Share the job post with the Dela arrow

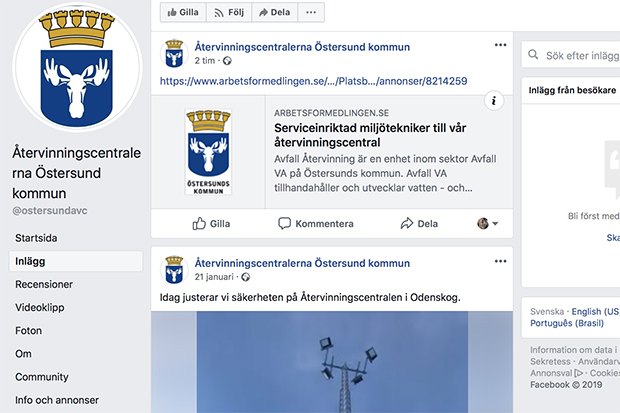pyautogui.click(x=419, y=224)
